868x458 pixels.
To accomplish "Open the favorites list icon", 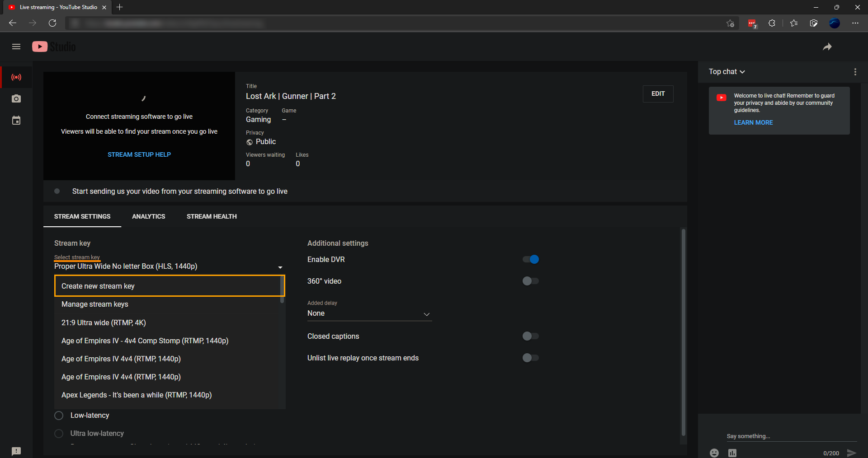I will [794, 23].
